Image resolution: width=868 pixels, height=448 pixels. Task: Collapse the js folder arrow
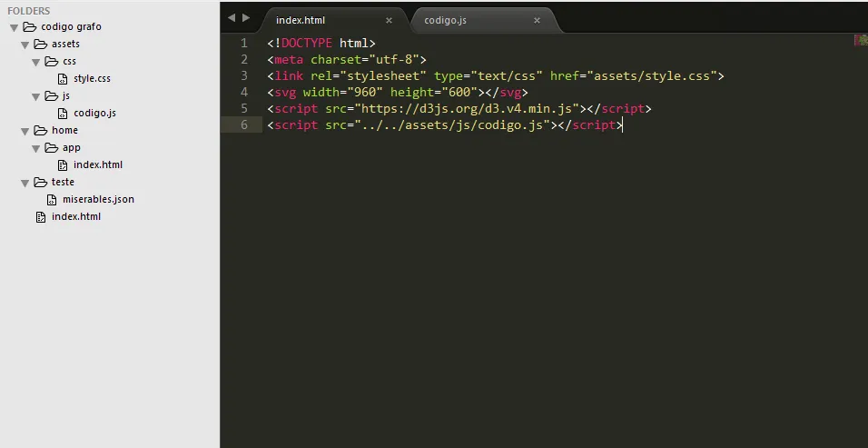point(36,96)
